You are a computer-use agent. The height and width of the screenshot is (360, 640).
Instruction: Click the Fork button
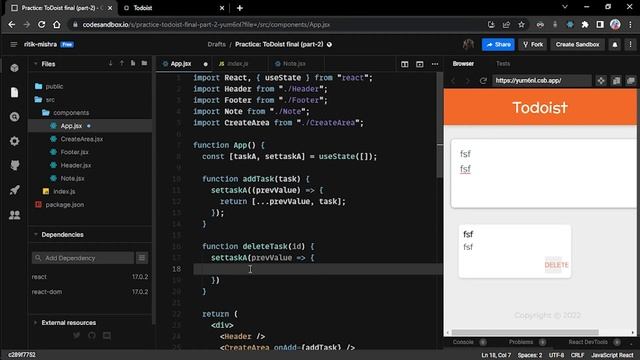[533, 44]
